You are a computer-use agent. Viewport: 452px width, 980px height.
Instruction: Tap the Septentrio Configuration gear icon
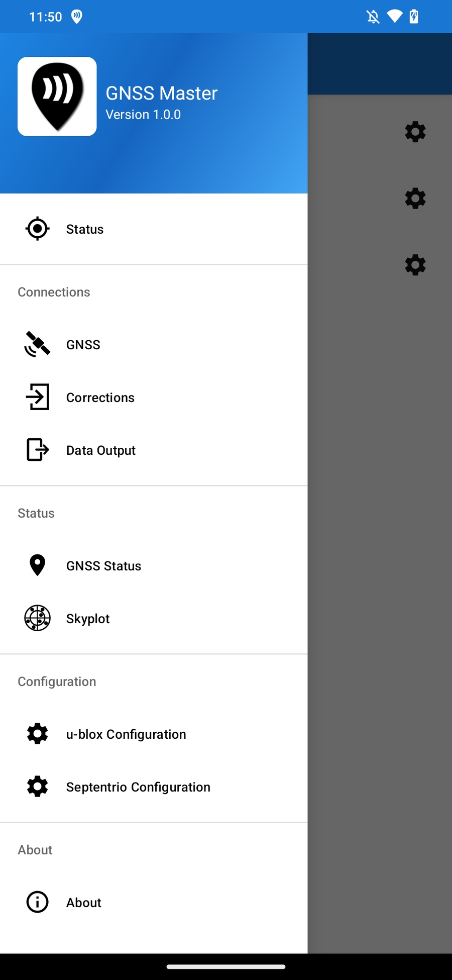(x=38, y=787)
